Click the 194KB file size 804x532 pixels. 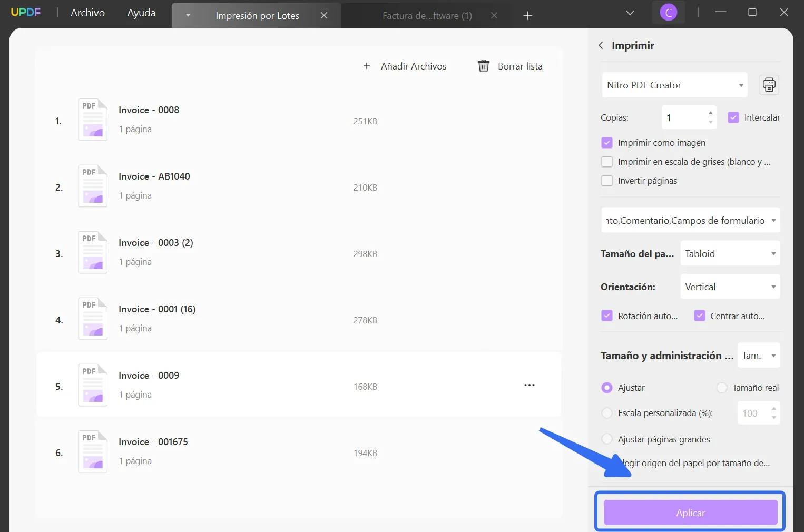365,453
